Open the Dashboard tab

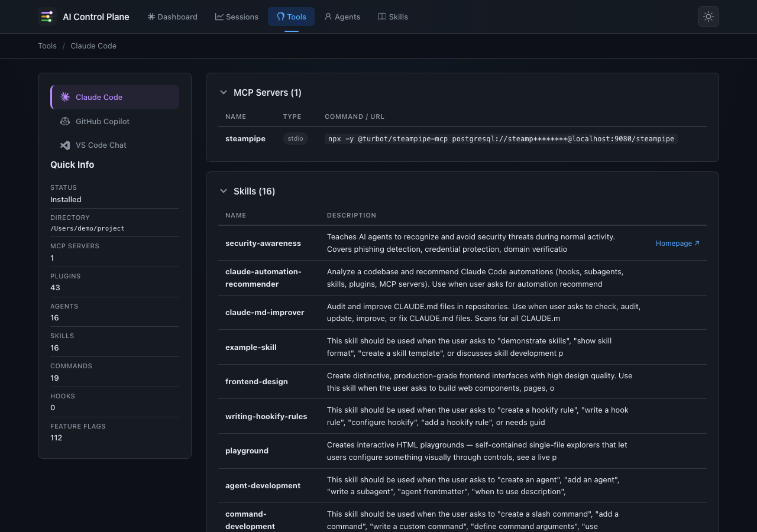(173, 17)
